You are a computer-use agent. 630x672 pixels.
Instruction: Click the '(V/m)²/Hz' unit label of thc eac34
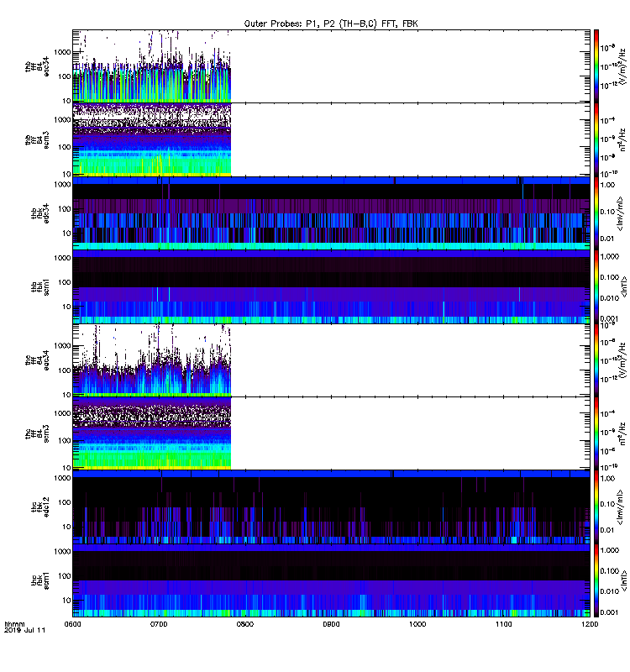coord(624,360)
